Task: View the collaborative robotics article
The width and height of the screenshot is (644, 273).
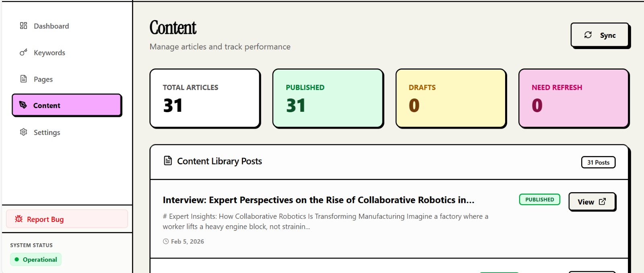Action: pos(592,201)
